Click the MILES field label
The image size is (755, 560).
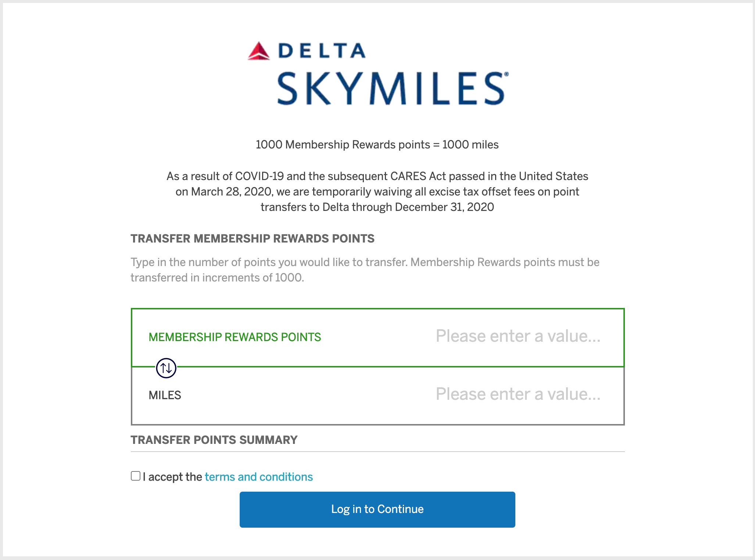[x=165, y=395]
